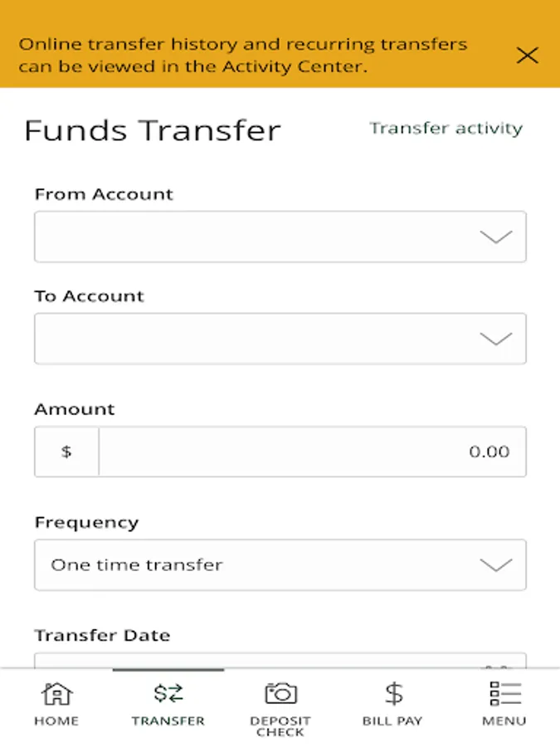The height and width of the screenshot is (747, 560).
Task: Tap the Transfer arrows icon in bottom bar
Action: (x=168, y=693)
